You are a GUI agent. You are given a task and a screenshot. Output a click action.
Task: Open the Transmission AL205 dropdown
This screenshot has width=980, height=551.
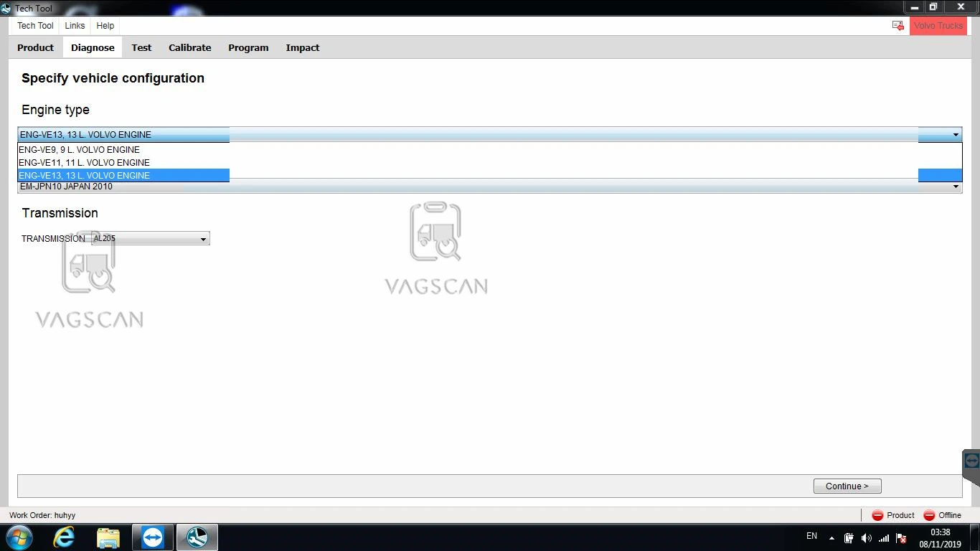pos(151,239)
